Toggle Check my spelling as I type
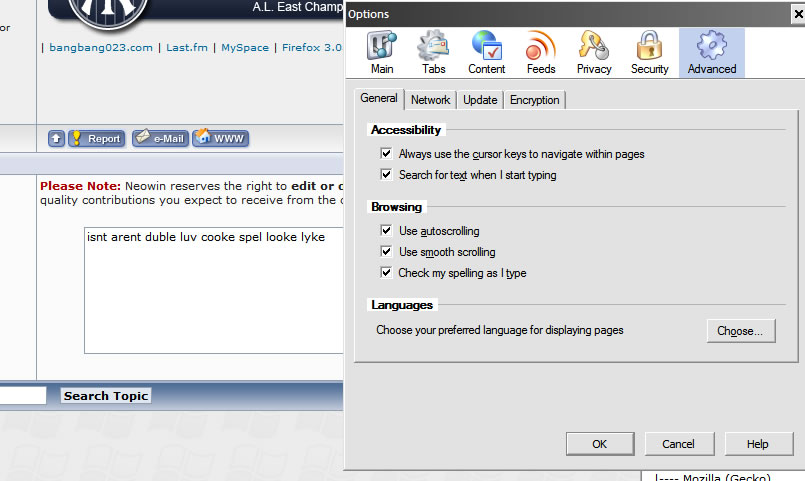 coord(386,273)
